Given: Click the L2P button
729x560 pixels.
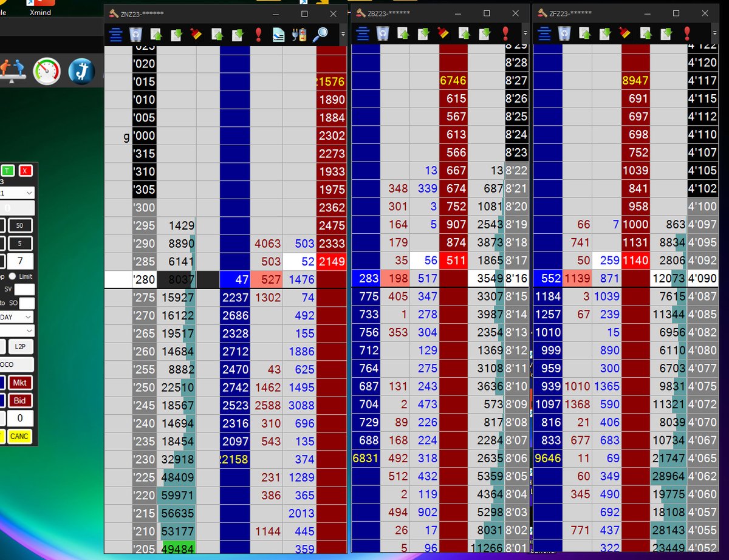Looking at the screenshot, I should click(x=20, y=347).
